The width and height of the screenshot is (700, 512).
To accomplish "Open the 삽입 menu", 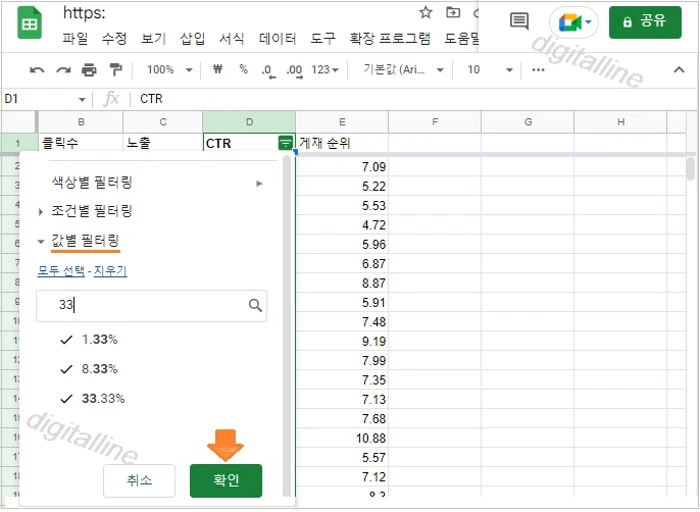I will [192, 39].
